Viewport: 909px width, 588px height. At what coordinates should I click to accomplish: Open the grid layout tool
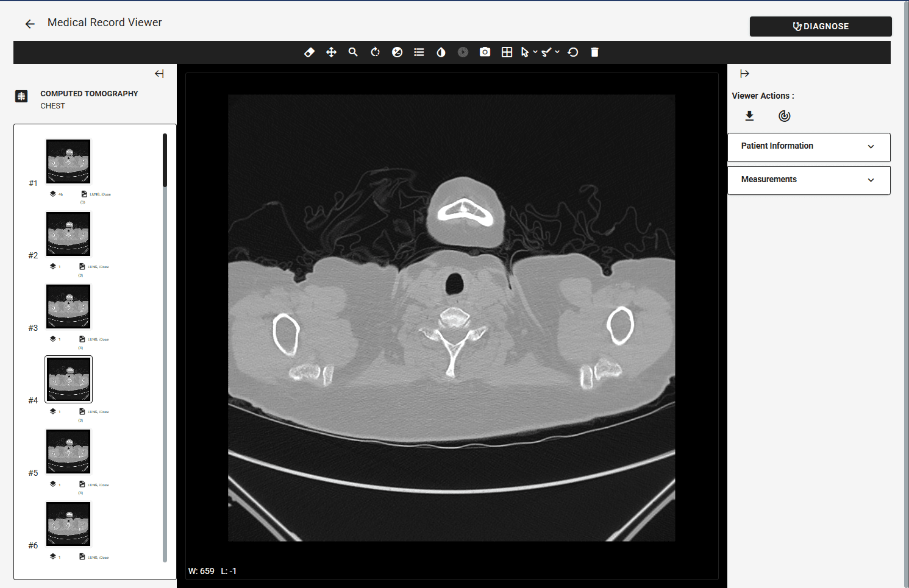(507, 52)
